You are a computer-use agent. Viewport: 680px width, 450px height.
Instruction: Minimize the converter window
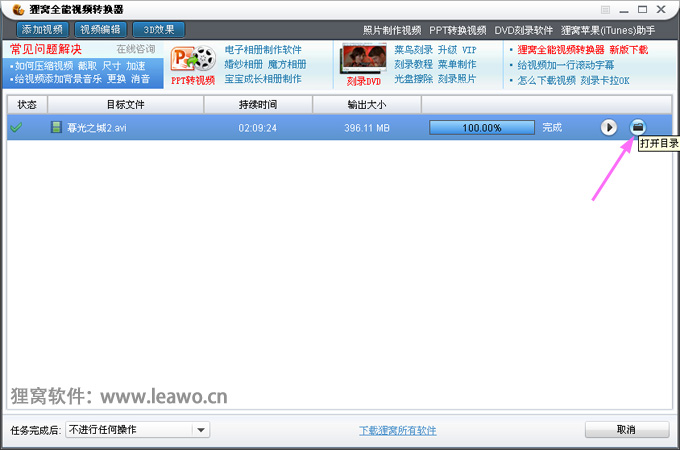(624, 10)
